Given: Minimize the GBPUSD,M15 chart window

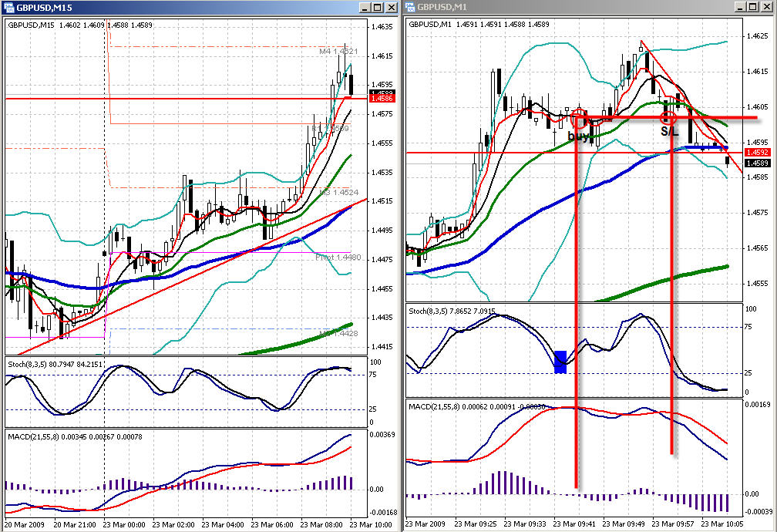Looking at the screenshot, I should [x=365, y=8].
